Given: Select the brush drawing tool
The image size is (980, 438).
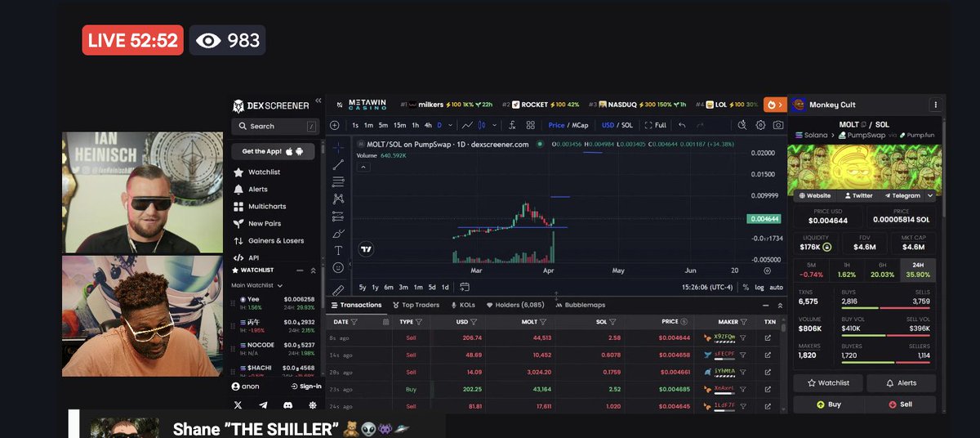Looking at the screenshot, I should pos(339,234).
